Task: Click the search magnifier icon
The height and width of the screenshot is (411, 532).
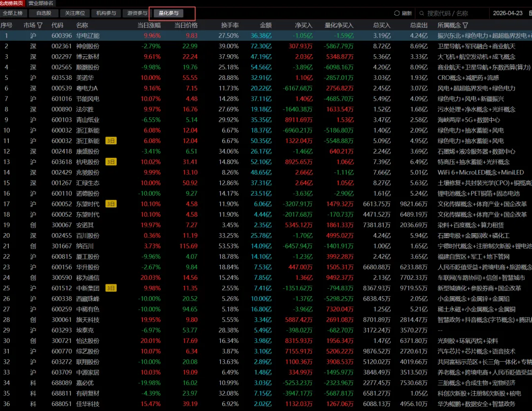Action: point(422,13)
